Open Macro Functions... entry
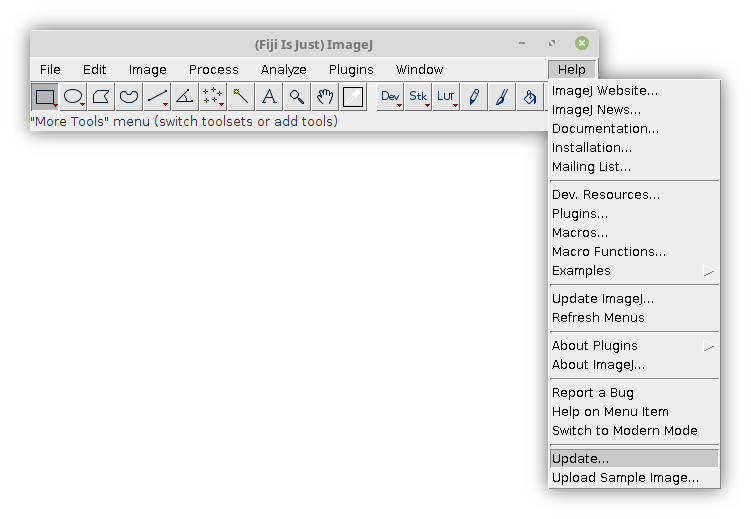751x519 pixels. coord(634,251)
